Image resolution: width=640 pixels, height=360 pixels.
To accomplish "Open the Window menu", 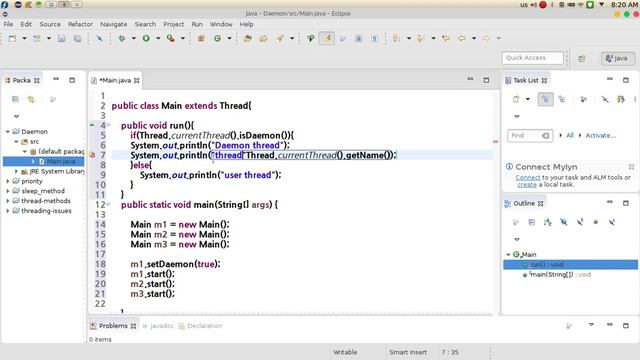I will (x=221, y=24).
